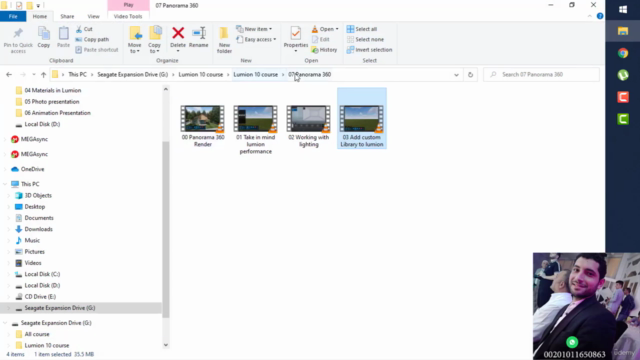
Task: Open file with the Open button
Action: pos(325,29)
